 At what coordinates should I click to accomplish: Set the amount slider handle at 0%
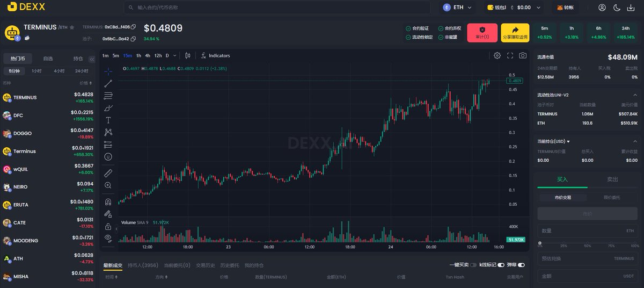pyautogui.click(x=540, y=242)
